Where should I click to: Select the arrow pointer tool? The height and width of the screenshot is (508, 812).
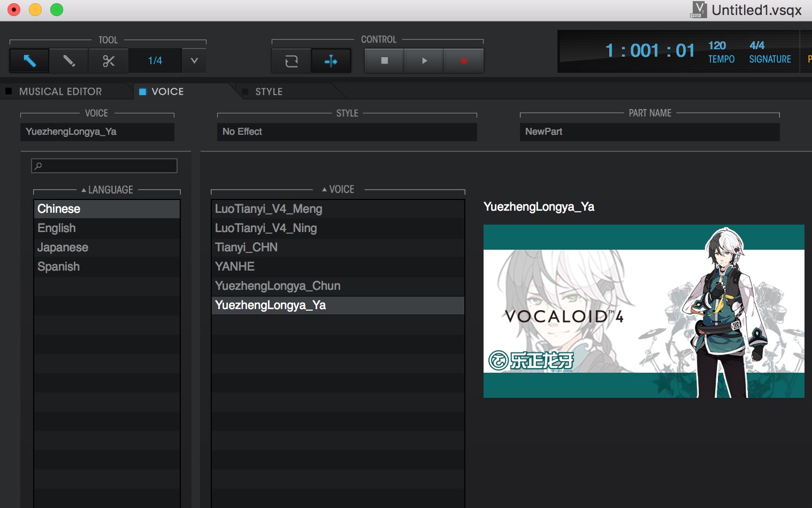tap(29, 61)
